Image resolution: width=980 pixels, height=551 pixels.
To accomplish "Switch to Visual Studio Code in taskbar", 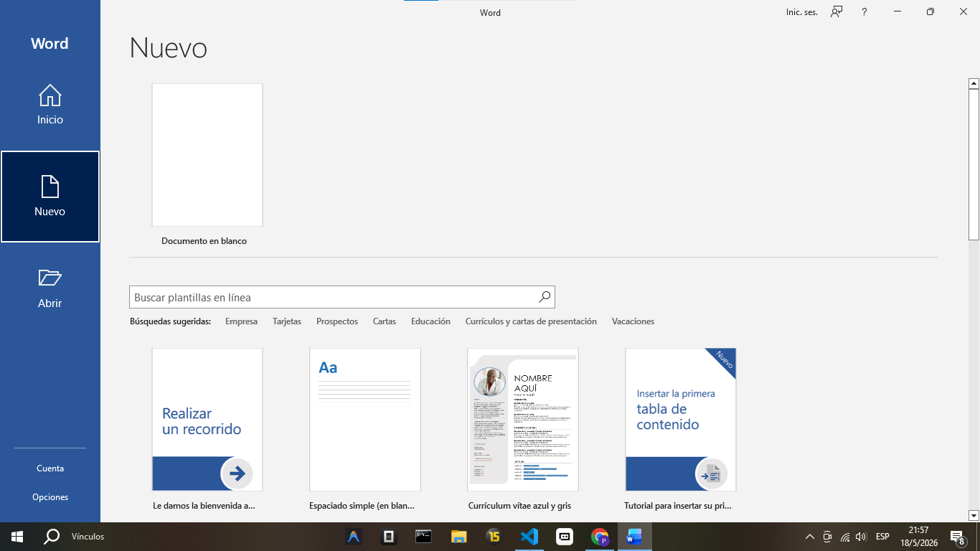I will click(529, 537).
